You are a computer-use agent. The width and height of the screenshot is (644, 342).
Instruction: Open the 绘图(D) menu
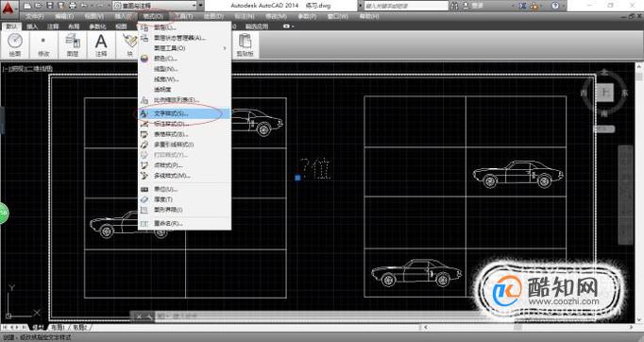pos(213,16)
